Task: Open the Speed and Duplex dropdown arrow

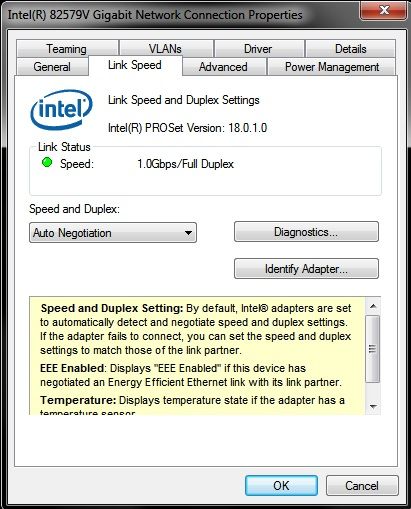Action: pos(188,233)
